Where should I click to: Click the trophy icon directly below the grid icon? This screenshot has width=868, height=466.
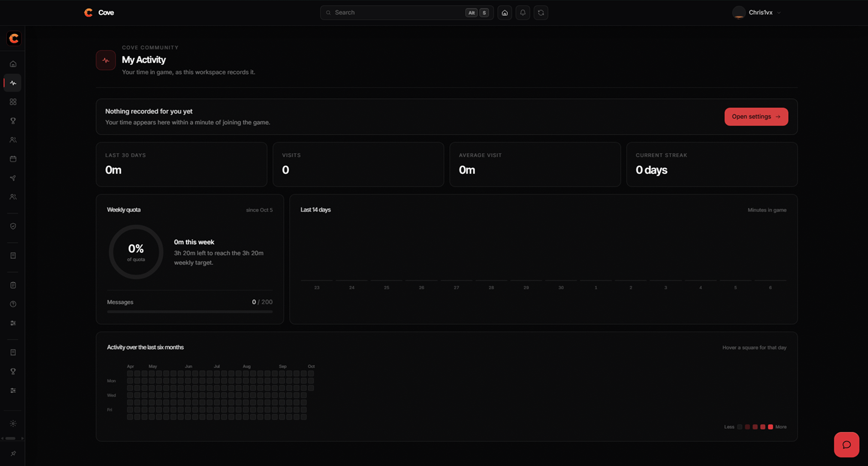pyautogui.click(x=13, y=121)
